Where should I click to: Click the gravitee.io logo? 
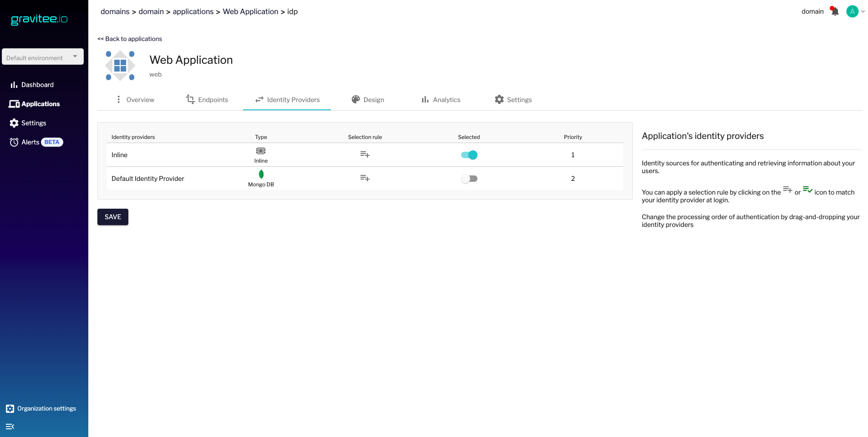click(39, 19)
